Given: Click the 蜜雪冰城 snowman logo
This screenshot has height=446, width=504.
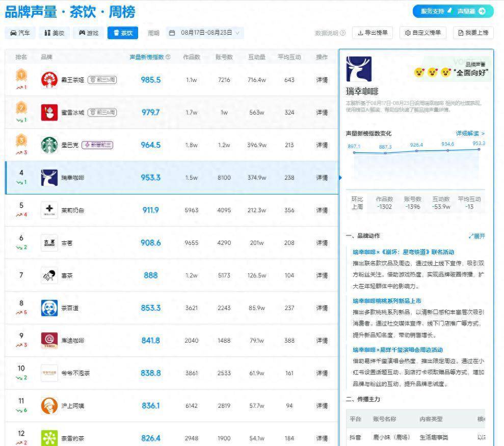Looking at the screenshot, I should click(x=49, y=111).
